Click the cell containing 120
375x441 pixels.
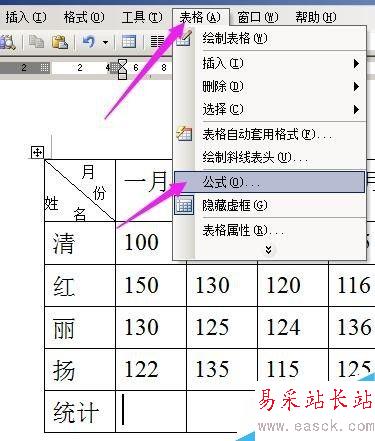(x=293, y=286)
